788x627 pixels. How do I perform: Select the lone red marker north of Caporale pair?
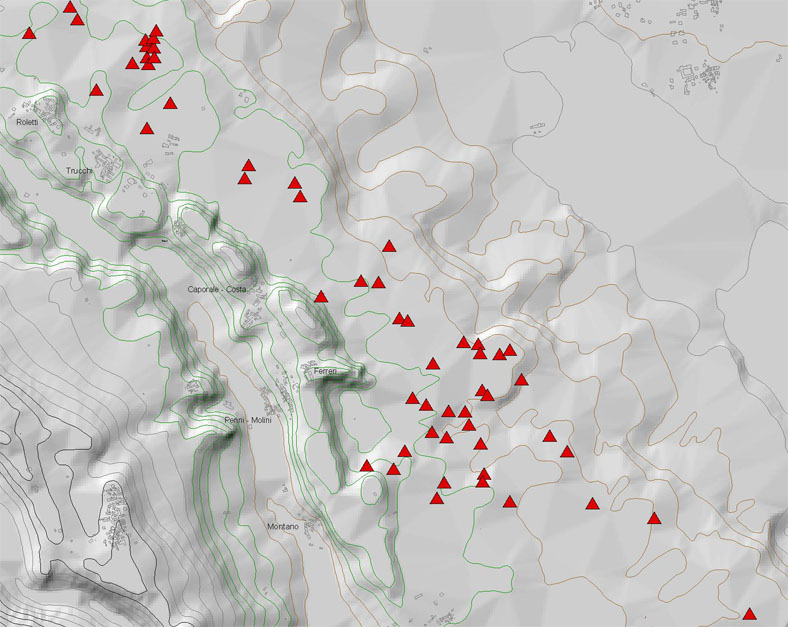pos(389,246)
